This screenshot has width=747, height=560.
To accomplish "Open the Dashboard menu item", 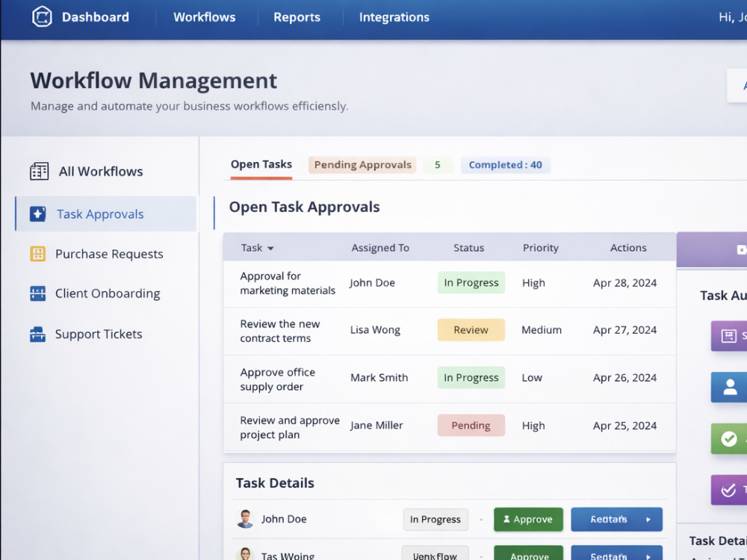I will click(96, 17).
